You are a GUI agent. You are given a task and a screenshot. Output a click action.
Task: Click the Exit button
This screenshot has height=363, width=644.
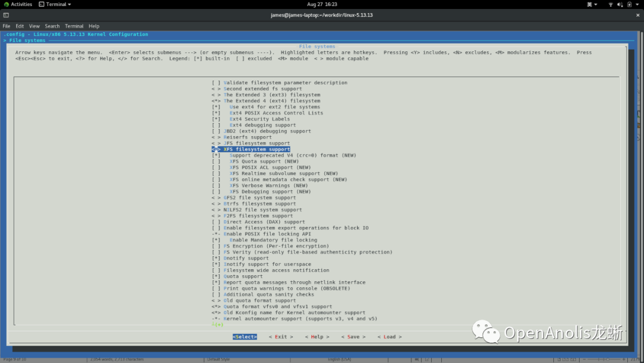tap(281, 337)
